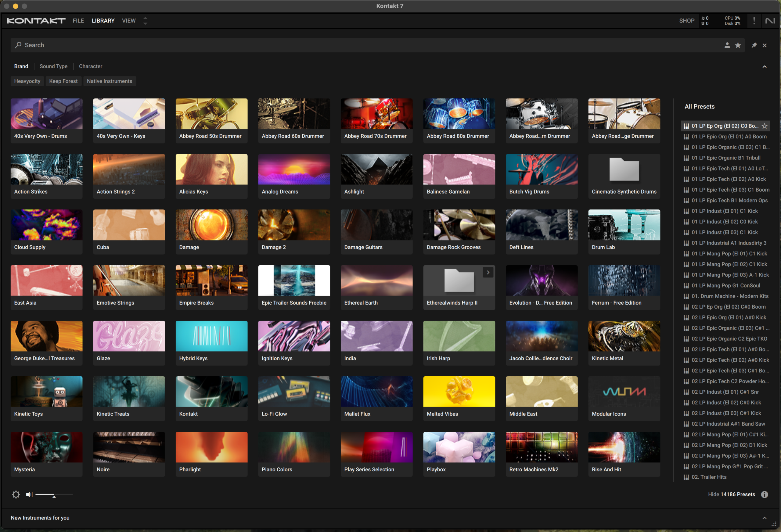The width and height of the screenshot is (781, 532).
Task: Expand the New Instruments for you panel
Action: pyautogui.click(x=765, y=518)
